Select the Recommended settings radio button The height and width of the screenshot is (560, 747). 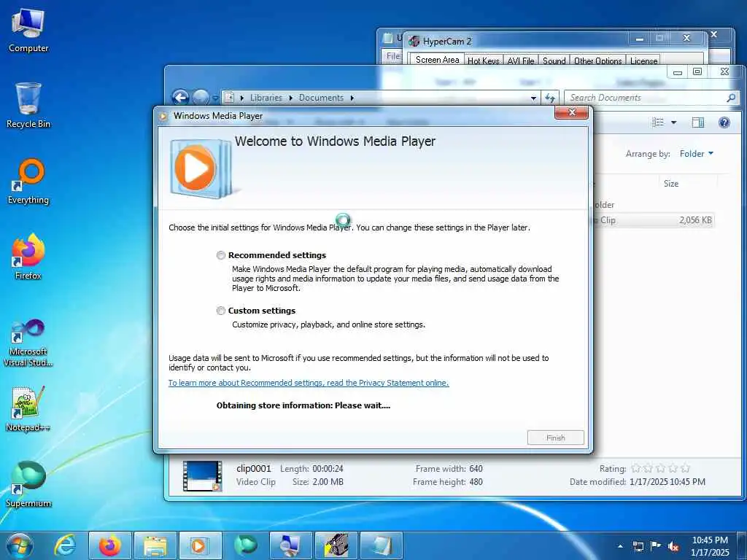(220, 255)
